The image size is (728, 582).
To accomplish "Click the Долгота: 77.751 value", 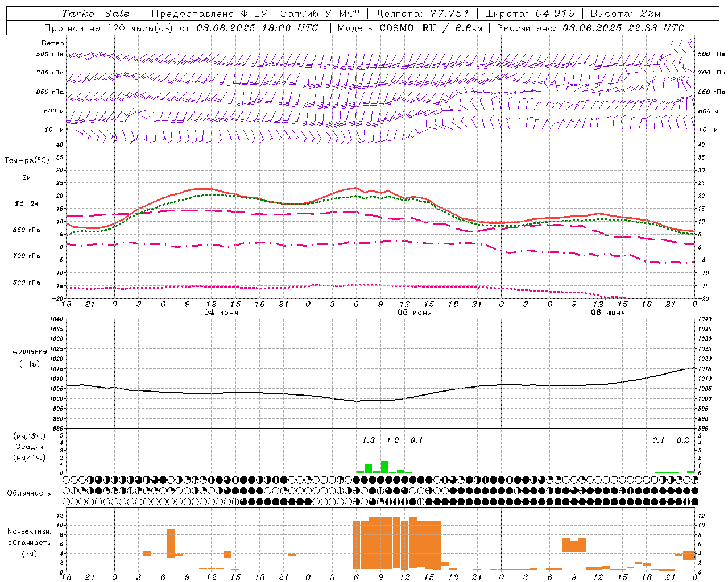I will pos(423,14).
